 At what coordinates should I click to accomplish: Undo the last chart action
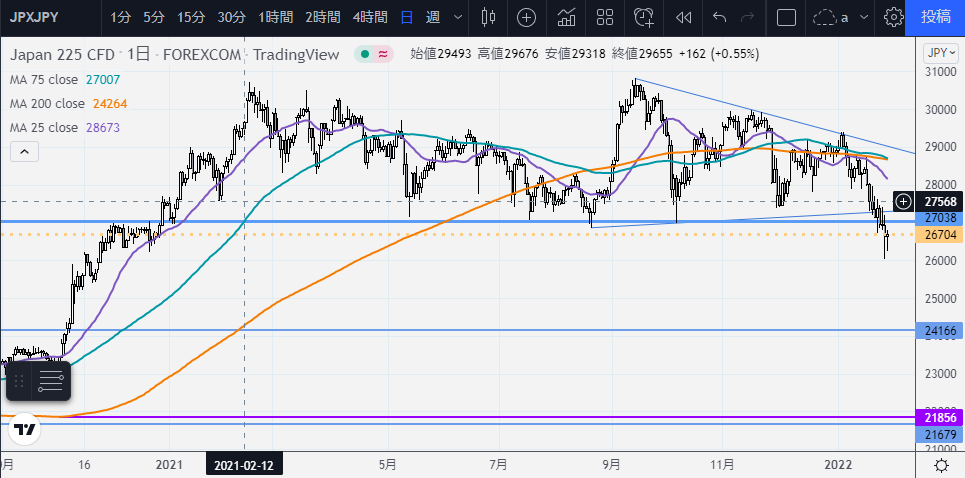click(719, 17)
